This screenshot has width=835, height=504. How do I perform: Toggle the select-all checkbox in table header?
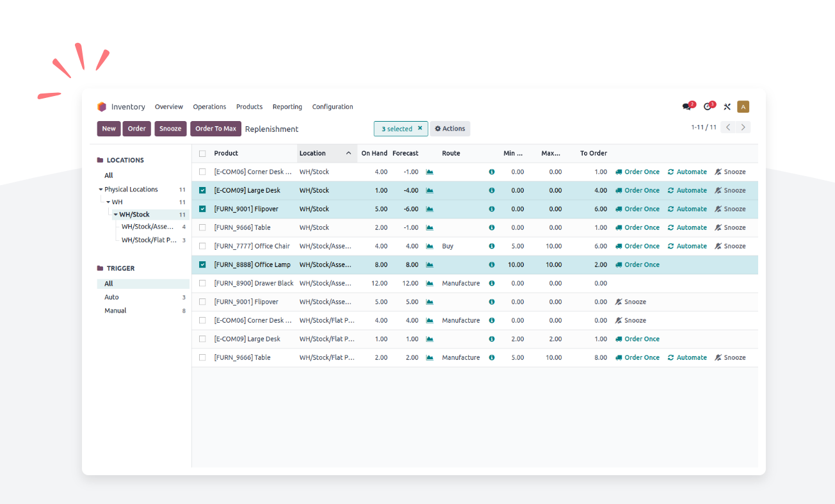pyautogui.click(x=202, y=154)
